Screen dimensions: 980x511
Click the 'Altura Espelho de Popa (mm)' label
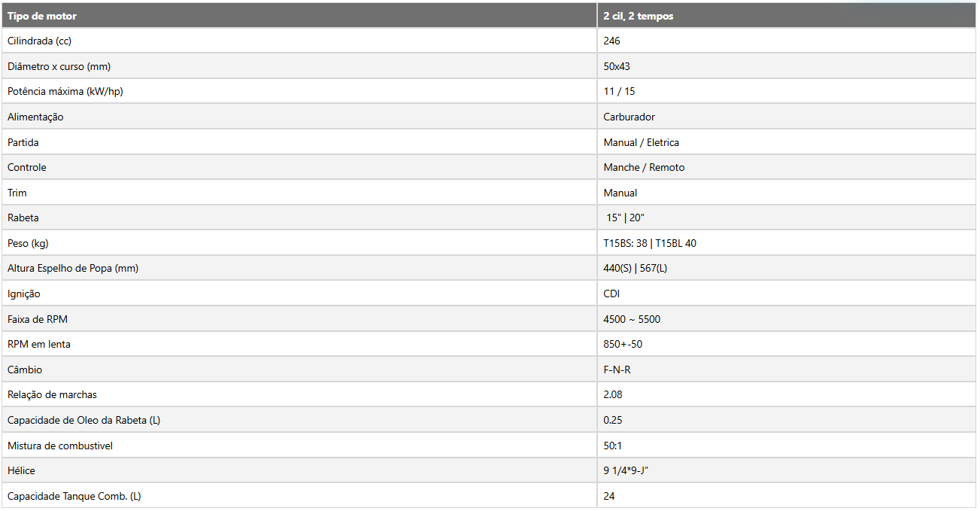pyautogui.click(x=73, y=268)
